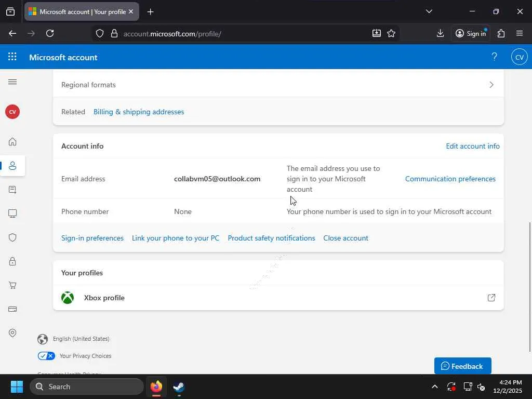Select the Your info person icon
This screenshot has width=532, height=399.
[12, 166]
